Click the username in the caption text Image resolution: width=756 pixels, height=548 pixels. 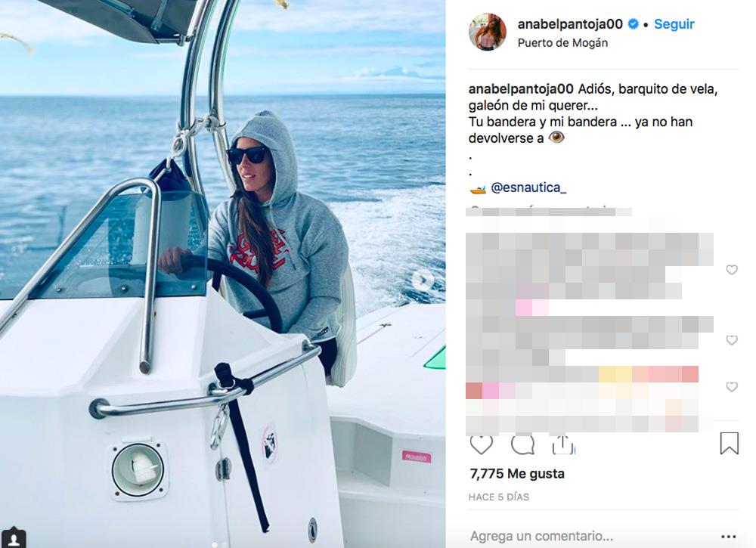tap(521, 89)
